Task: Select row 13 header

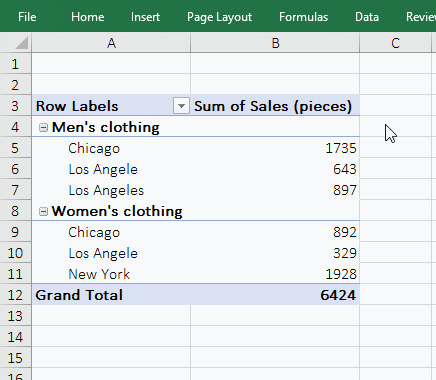Action: click(15, 316)
